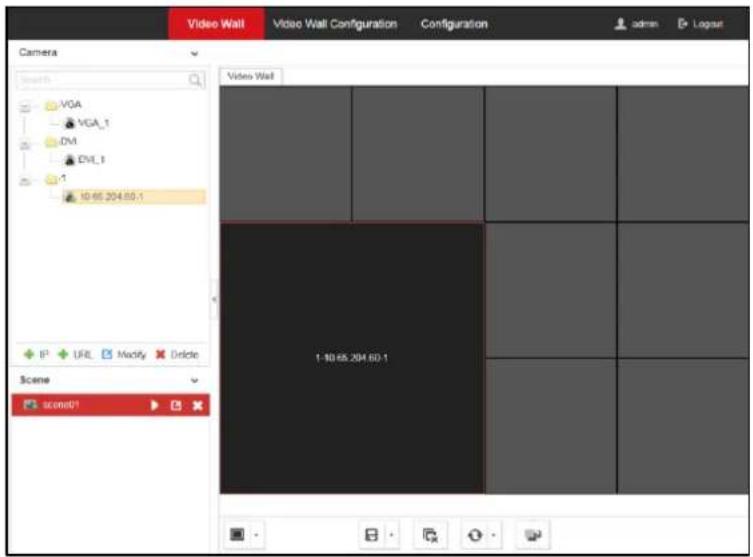753x557 pixels.
Task: Click the window division layout icon
Action: point(237,534)
